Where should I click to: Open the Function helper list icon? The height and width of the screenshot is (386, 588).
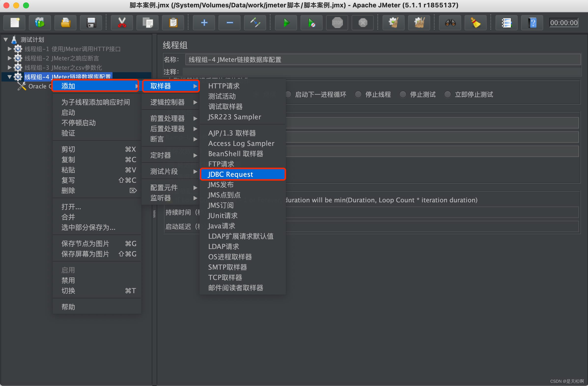coord(506,23)
